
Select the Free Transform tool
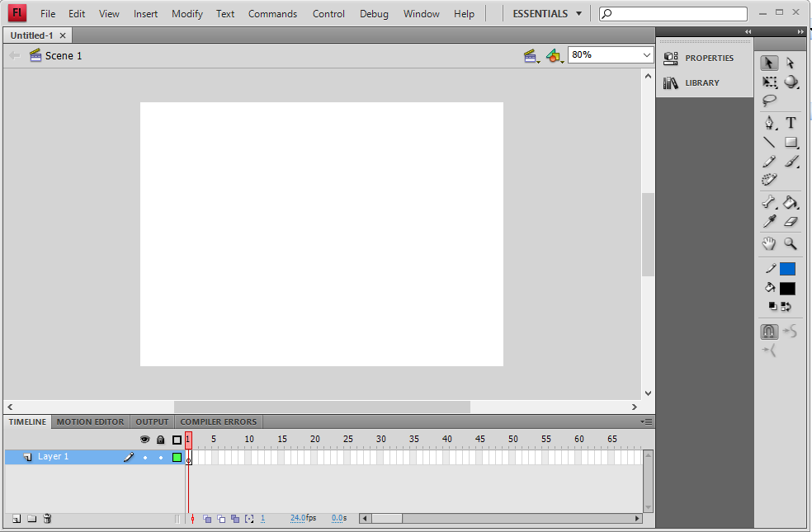click(770, 82)
